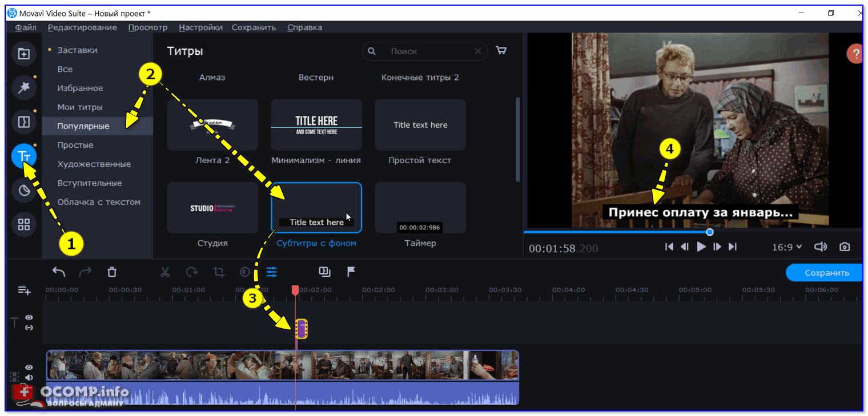Image resolution: width=868 pixels, height=416 pixels.
Task: Select the Таймер title thumbnail
Action: (420, 208)
